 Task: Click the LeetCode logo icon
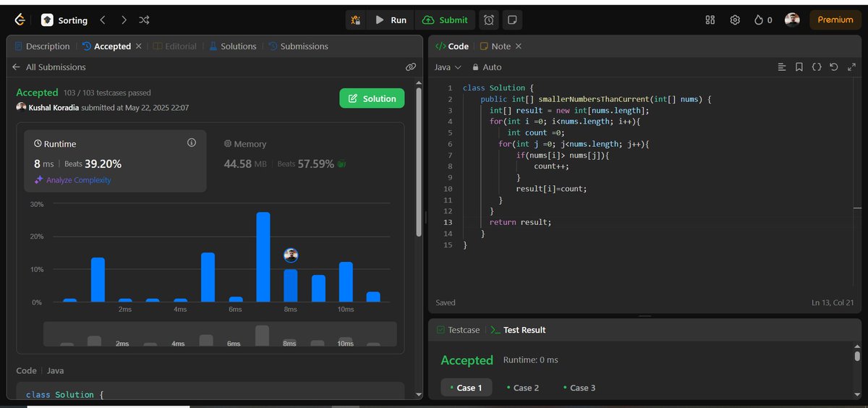tap(19, 20)
